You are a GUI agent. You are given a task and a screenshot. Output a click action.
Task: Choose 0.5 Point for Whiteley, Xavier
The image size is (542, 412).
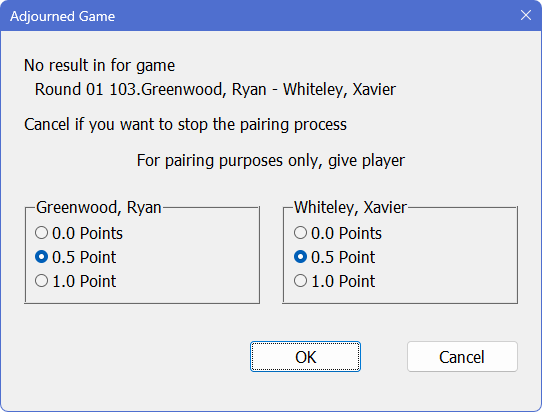pyautogui.click(x=334, y=257)
